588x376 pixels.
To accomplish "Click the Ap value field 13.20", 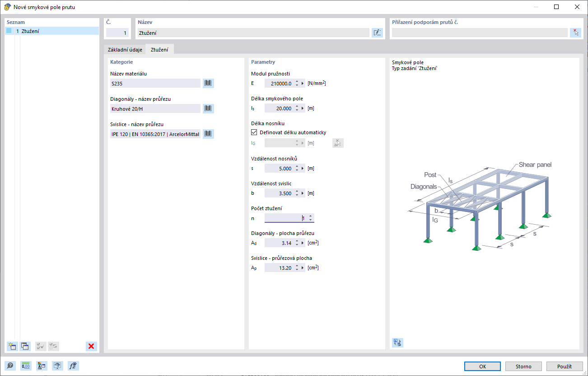I will click(x=279, y=268).
